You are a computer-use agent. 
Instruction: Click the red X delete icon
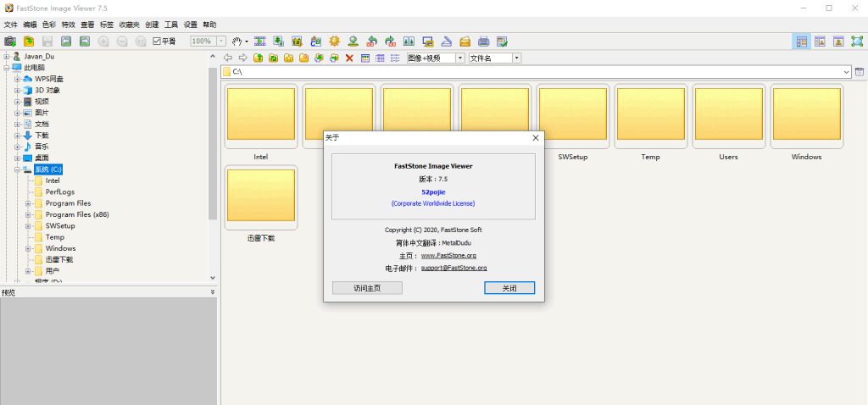[x=349, y=58]
